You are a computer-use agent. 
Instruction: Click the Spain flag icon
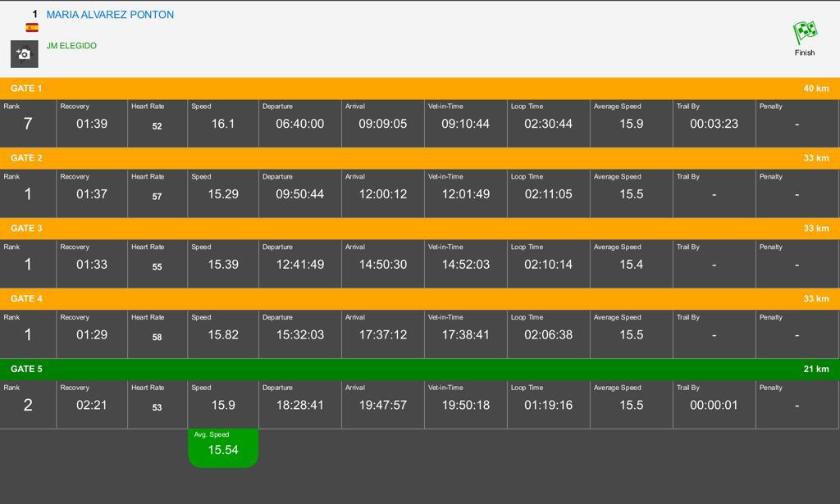(32, 28)
